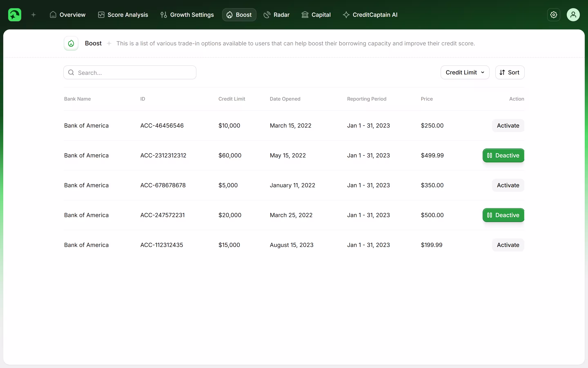Click the Credit Limit column header
Screen dimensions: 588x368
(232, 99)
